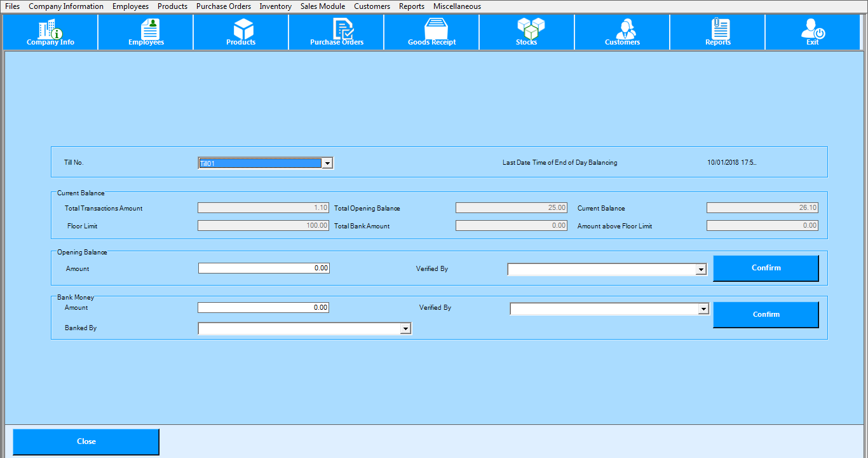Click the Employees toolbar icon

coord(146,32)
